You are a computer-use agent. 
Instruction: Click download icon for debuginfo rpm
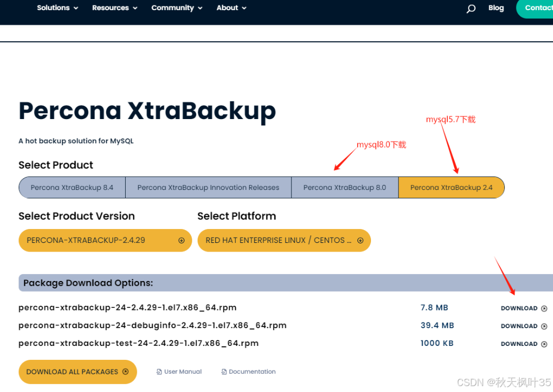pyautogui.click(x=544, y=327)
